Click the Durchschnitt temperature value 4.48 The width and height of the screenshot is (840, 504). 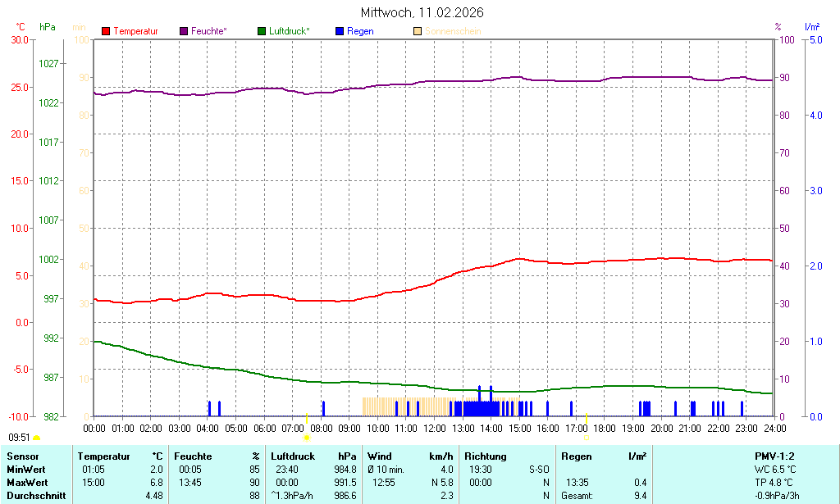pos(154,496)
